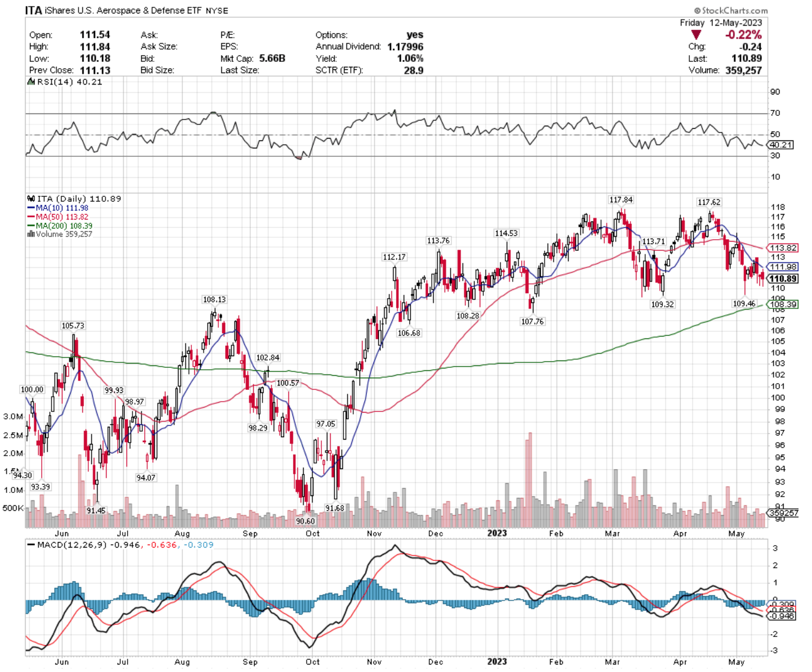812x672 pixels.
Task: Click the 117.84 peak price label
Action: tap(621, 200)
